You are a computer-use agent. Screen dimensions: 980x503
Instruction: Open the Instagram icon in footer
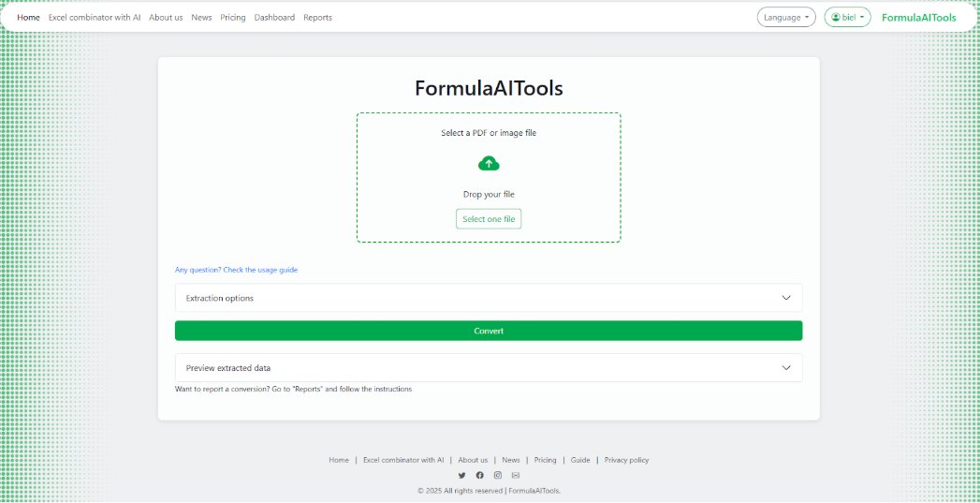point(498,476)
